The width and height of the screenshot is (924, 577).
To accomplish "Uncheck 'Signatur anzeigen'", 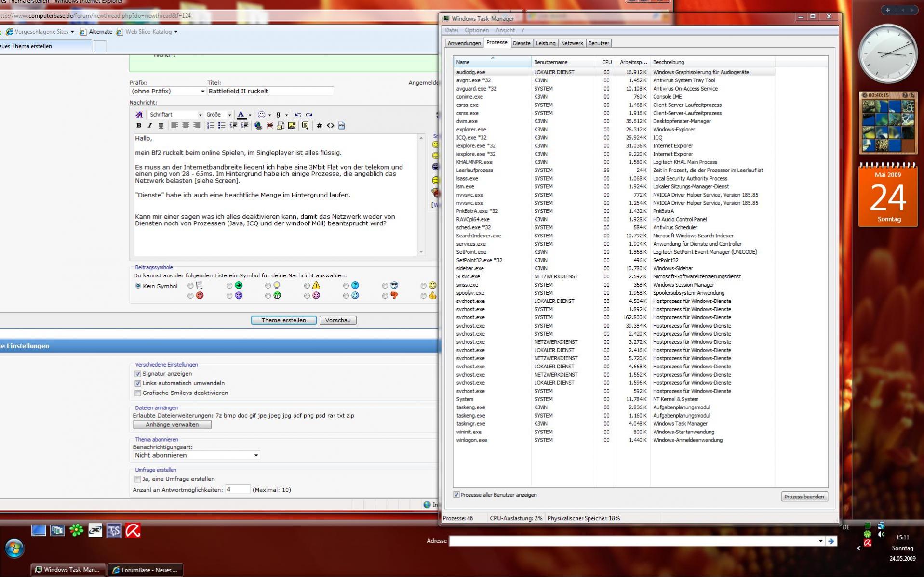I will pyautogui.click(x=138, y=374).
